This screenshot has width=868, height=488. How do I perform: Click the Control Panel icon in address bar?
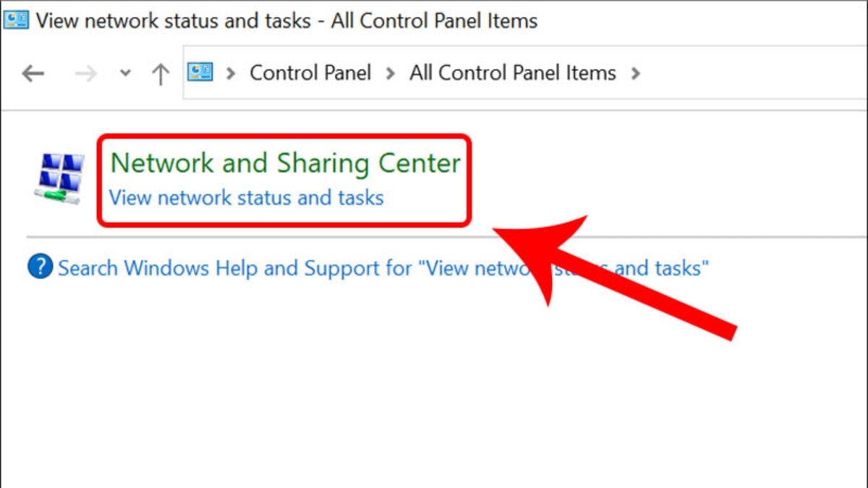(200, 72)
